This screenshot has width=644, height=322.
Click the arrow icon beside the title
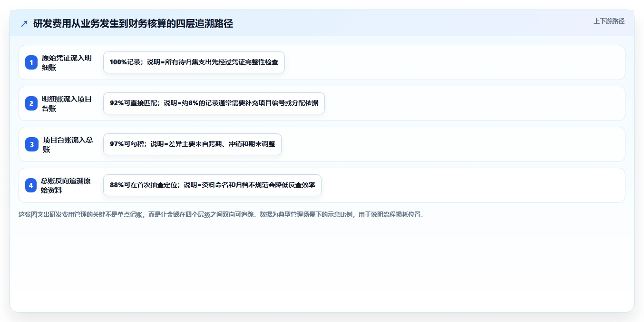pos(24,23)
